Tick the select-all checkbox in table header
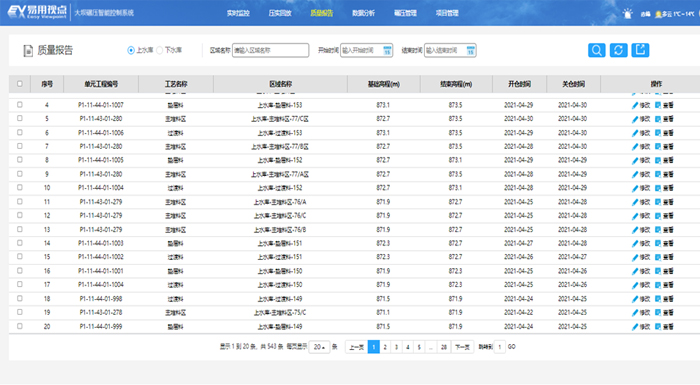The image size is (700, 385). coord(20,84)
